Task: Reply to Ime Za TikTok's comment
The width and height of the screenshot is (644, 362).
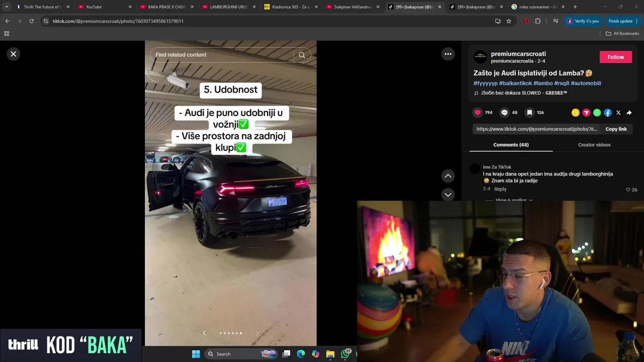Action: click(500, 189)
